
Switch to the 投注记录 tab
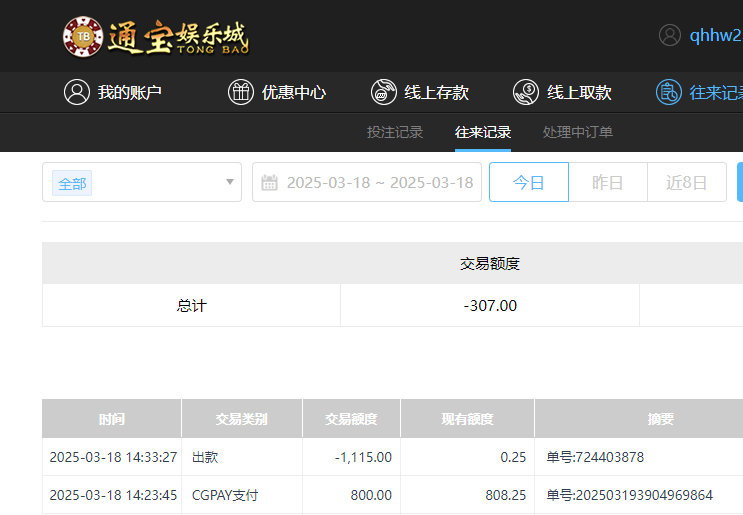(395, 132)
